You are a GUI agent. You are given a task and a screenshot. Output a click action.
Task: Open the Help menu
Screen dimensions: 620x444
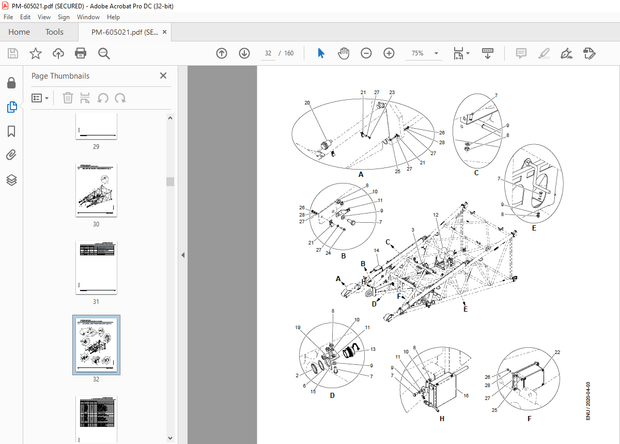(x=113, y=17)
